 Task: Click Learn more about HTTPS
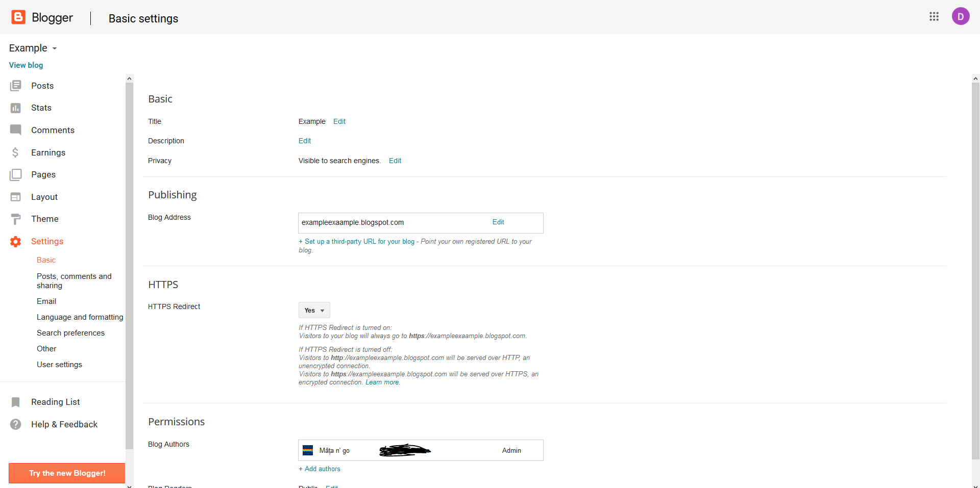(x=382, y=382)
